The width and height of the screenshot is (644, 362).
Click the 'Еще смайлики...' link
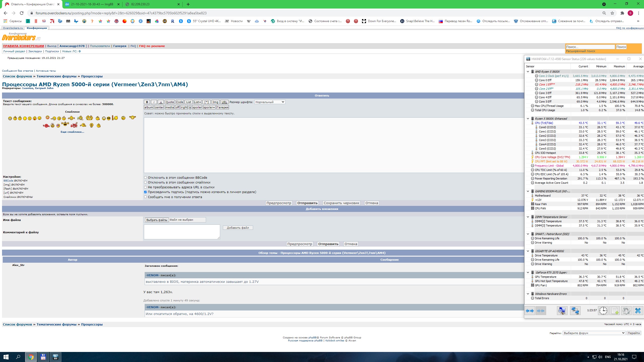[x=72, y=132]
